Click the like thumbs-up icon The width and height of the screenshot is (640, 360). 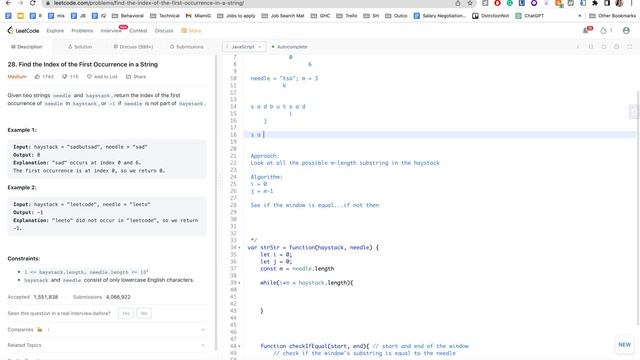point(38,77)
